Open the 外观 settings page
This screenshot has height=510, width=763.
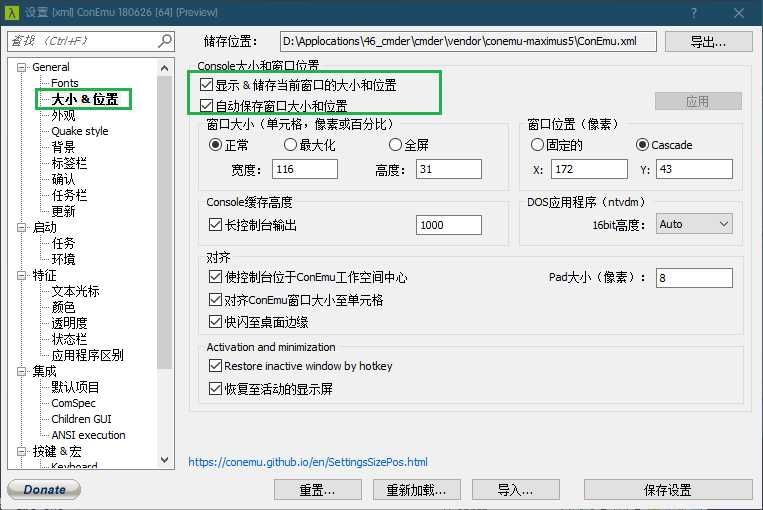point(63,115)
